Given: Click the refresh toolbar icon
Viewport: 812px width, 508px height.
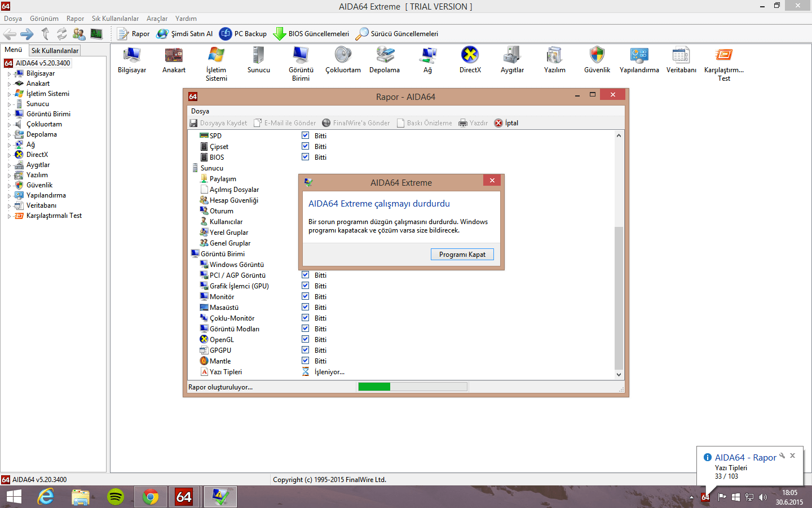Looking at the screenshot, I should pyautogui.click(x=61, y=34).
